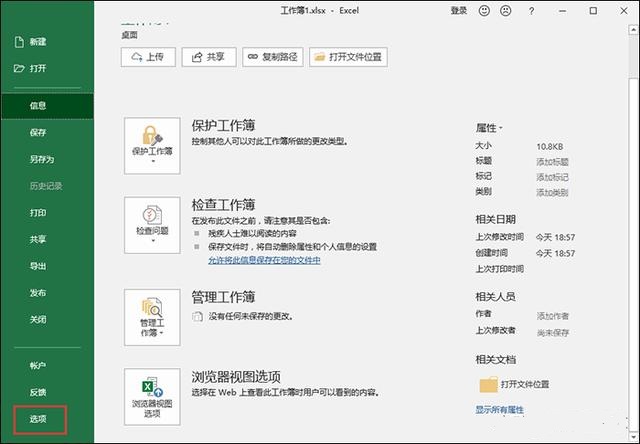640x444 pixels.
Task: Minimize the Excel window
Action: 562,11
